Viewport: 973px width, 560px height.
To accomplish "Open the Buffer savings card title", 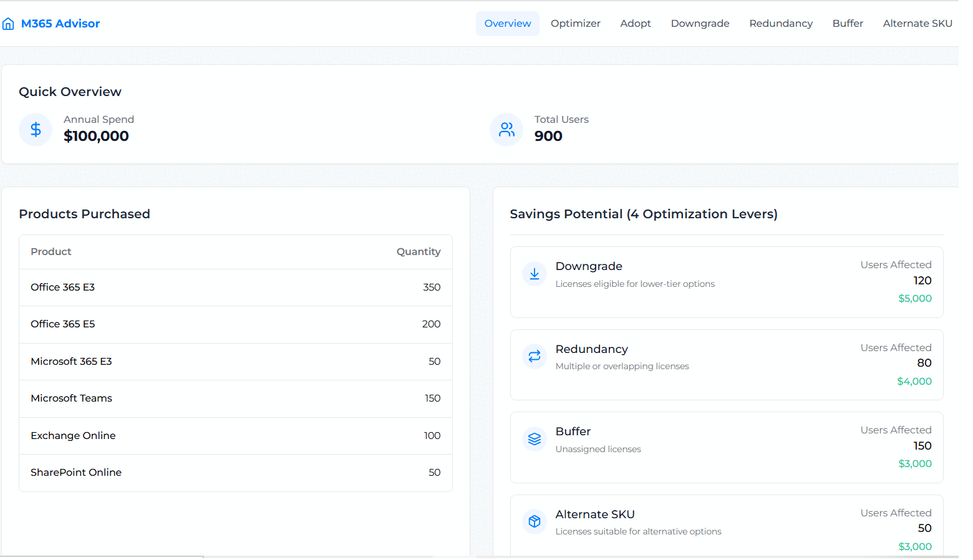I will pyautogui.click(x=573, y=432).
